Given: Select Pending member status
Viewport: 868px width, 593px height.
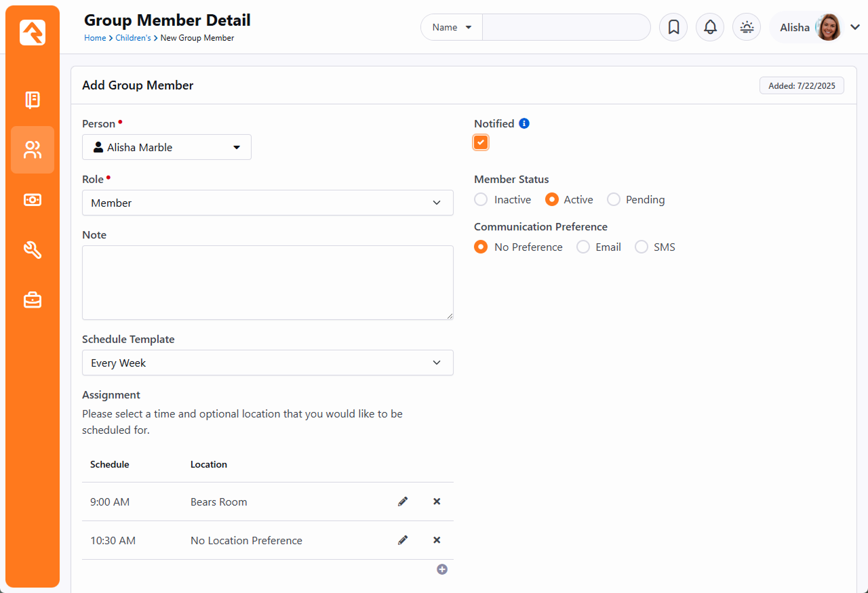Looking at the screenshot, I should [614, 200].
